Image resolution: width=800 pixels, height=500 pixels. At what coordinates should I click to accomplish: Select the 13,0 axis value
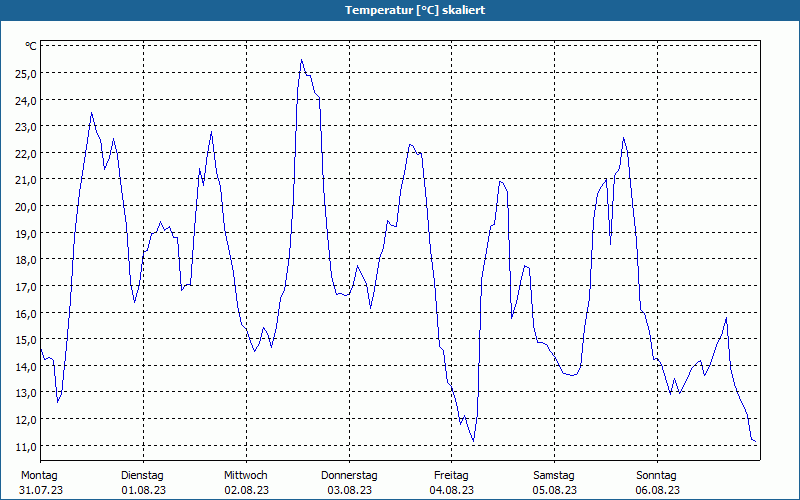(26, 393)
